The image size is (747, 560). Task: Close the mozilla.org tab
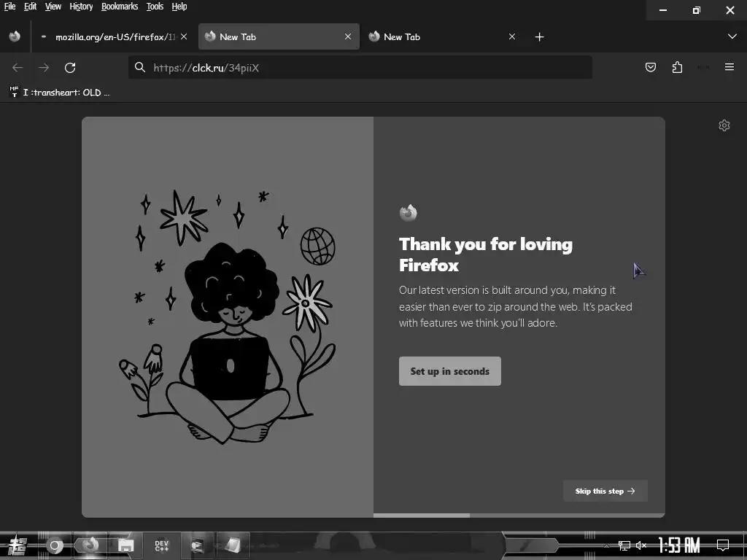pyautogui.click(x=184, y=36)
